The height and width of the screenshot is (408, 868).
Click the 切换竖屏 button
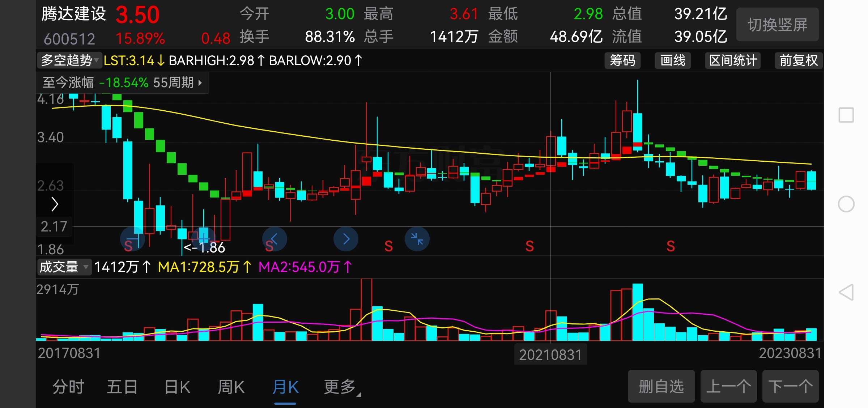777,25
